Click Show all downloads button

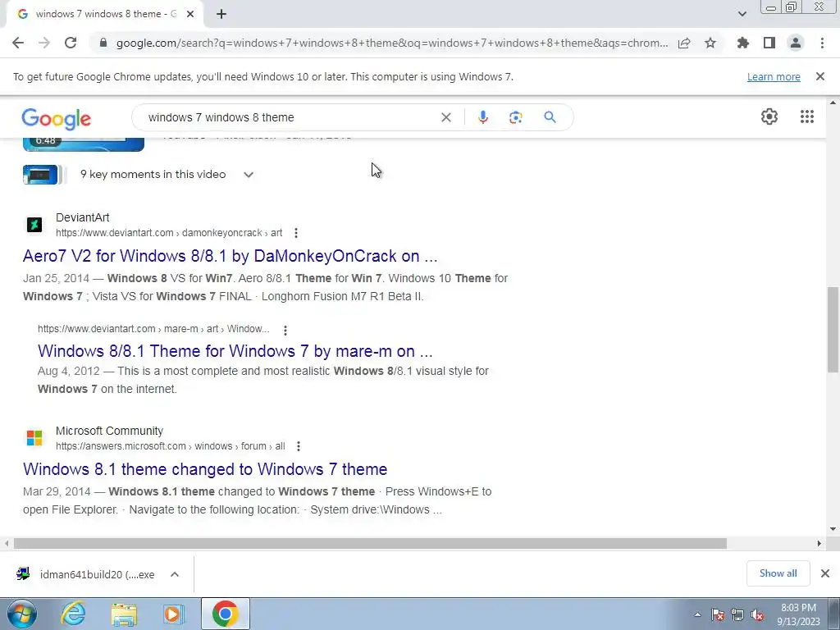[x=778, y=573]
